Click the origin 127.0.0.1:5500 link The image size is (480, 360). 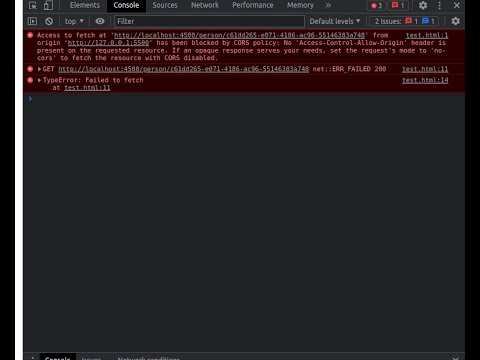point(108,43)
